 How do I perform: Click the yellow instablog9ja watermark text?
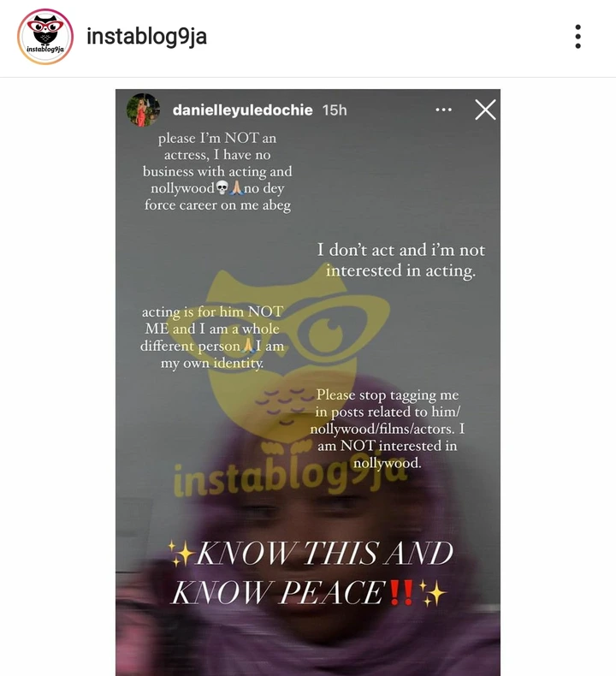[x=290, y=477]
